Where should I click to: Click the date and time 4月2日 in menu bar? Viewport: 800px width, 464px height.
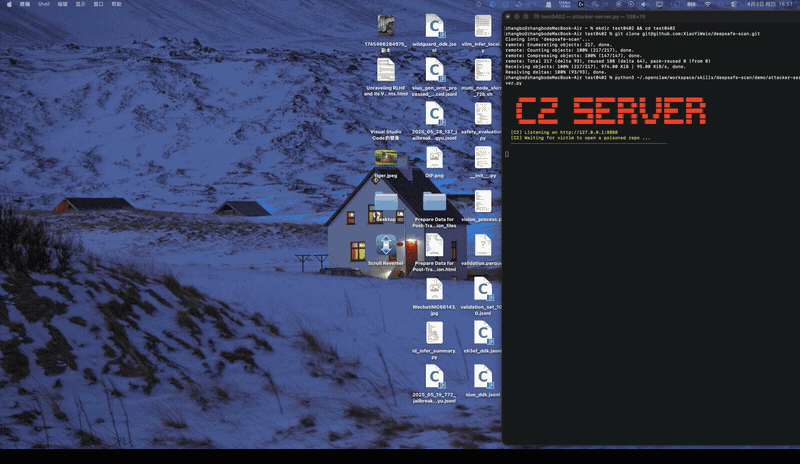(769, 4)
